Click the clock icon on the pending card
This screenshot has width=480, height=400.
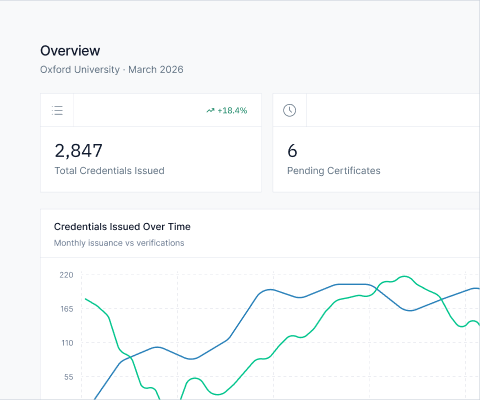289,110
